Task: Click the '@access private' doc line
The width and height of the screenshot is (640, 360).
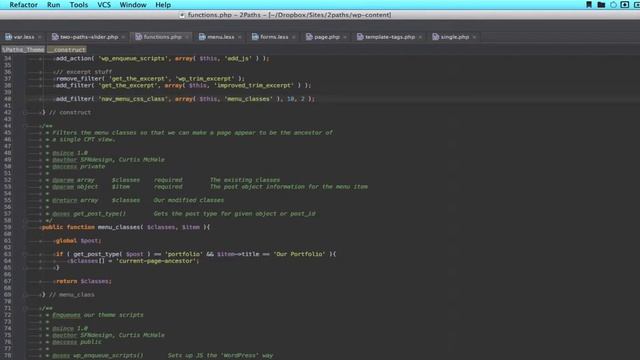Action: [79, 166]
